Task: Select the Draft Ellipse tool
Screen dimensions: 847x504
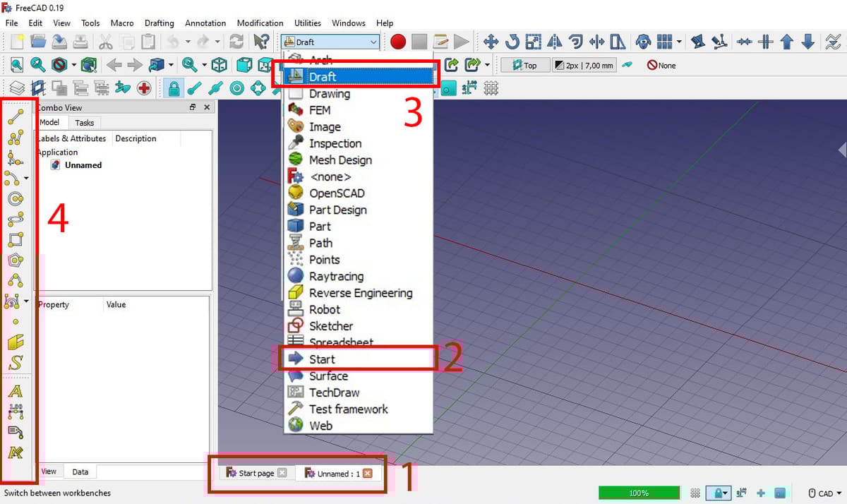Action: coord(16,220)
